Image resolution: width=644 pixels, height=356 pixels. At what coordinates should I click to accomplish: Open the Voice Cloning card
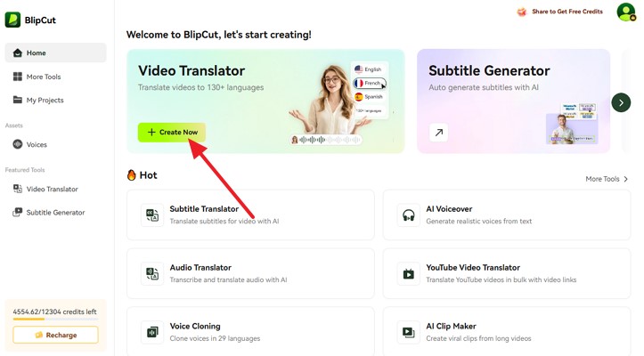pos(250,331)
